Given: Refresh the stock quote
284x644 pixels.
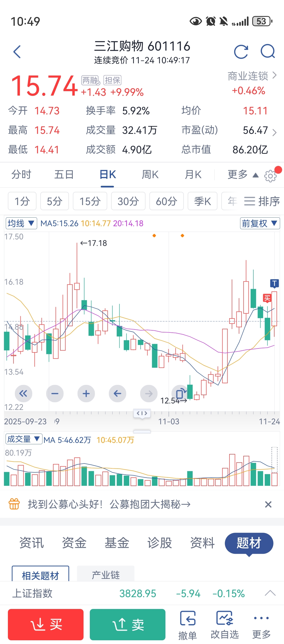Looking at the screenshot, I should pos(241,52).
